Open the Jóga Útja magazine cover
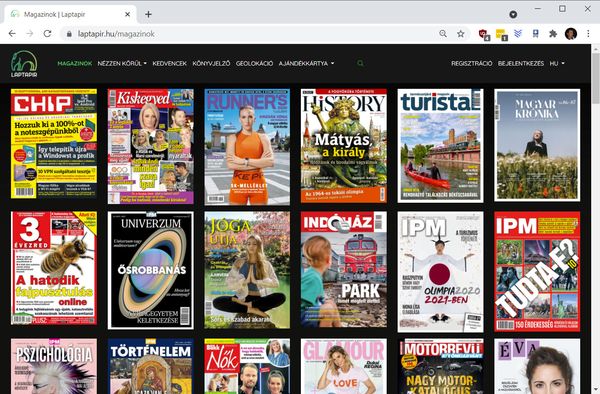 (x=247, y=270)
